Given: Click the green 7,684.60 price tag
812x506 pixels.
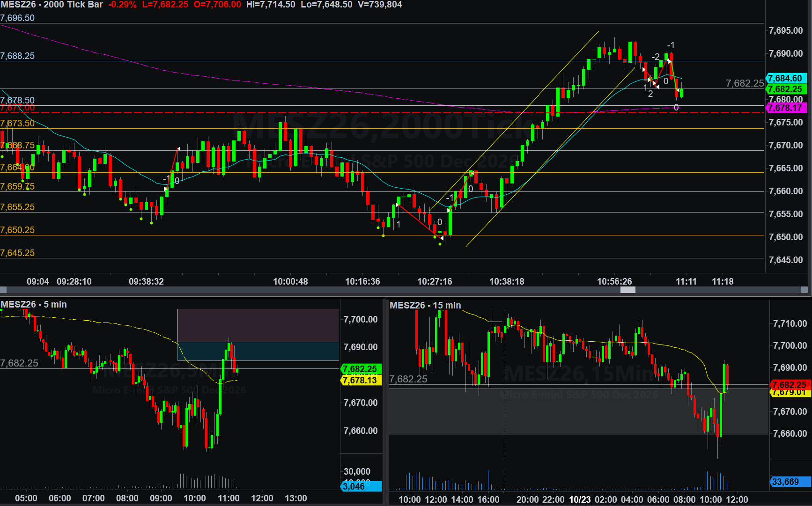Looking at the screenshot, I should click(786, 78).
